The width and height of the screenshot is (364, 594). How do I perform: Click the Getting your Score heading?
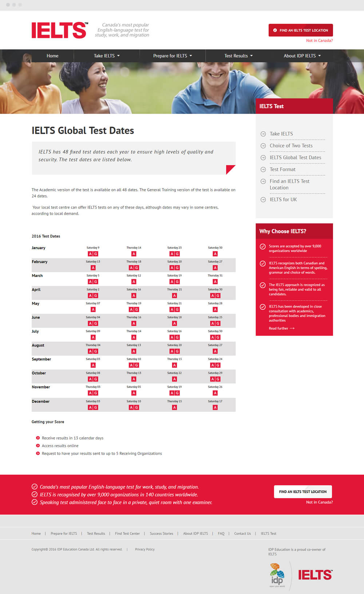[x=48, y=422]
